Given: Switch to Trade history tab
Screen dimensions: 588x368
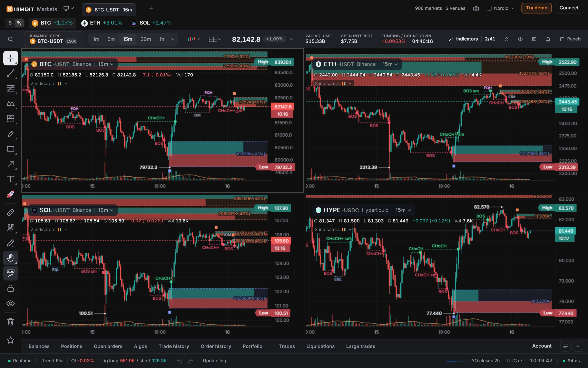Looking at the screenshot, I should tap(174, 346).
